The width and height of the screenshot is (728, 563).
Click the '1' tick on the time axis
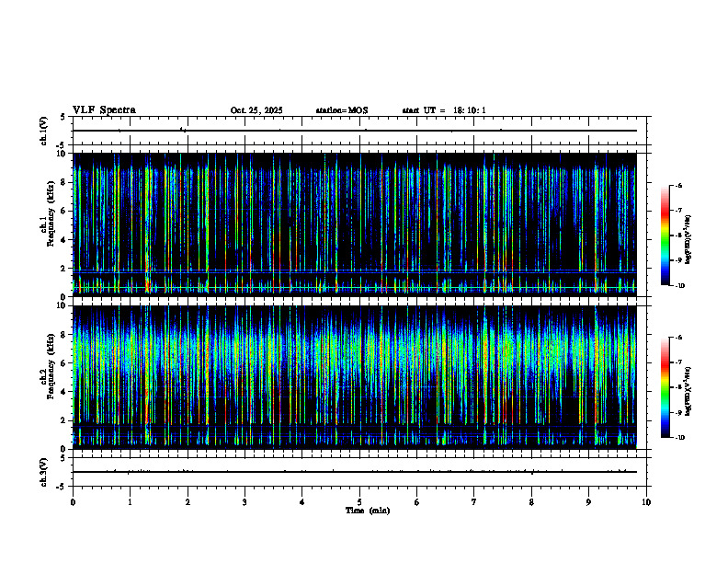pyautogui.click(x=130, y=502)
